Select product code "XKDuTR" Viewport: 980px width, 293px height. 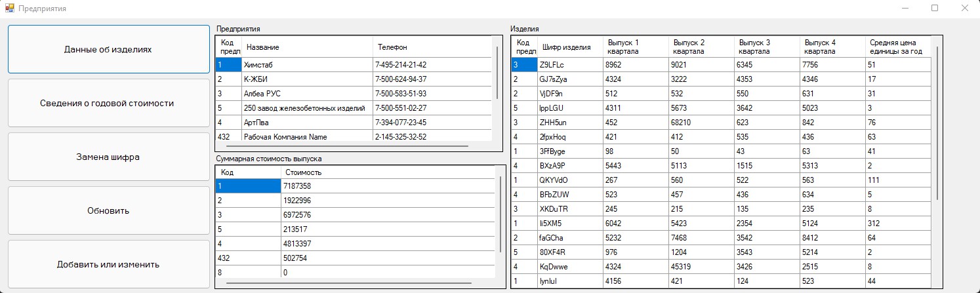pos(570,209)
